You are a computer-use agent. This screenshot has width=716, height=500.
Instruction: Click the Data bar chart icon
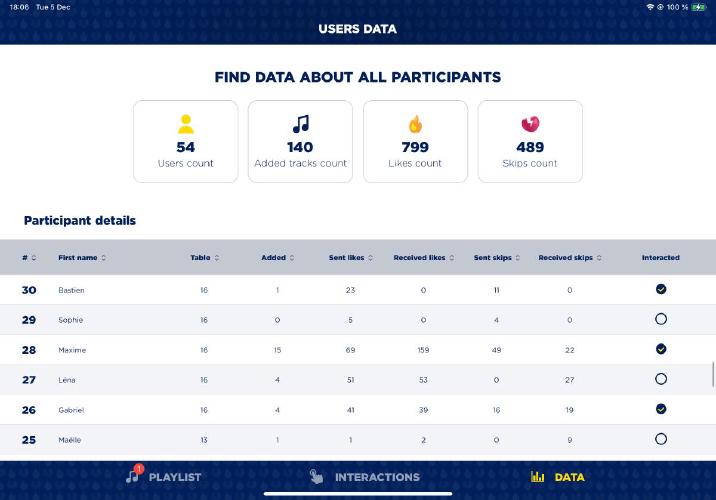538,477
